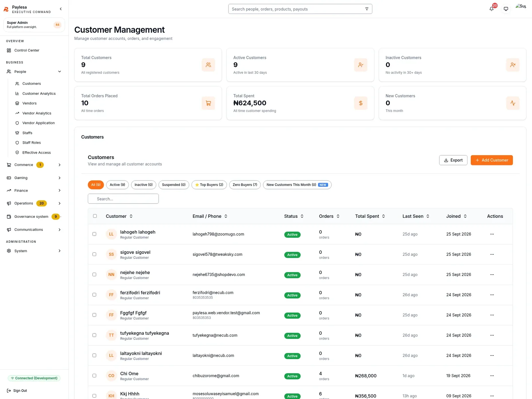This screenshot has width=532, height=399.
Task: Click the Paylesa logo icon
Action: point(6,9)
